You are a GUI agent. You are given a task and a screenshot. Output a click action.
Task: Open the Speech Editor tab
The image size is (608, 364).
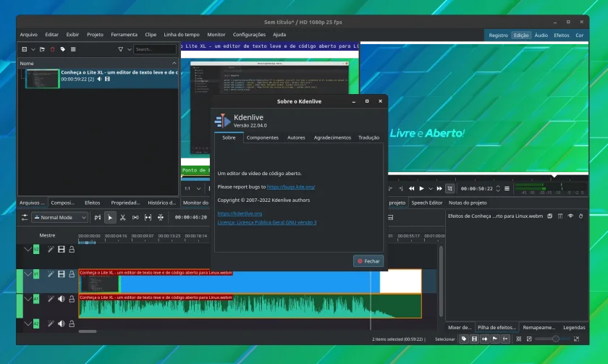click(x=426, y=203)
